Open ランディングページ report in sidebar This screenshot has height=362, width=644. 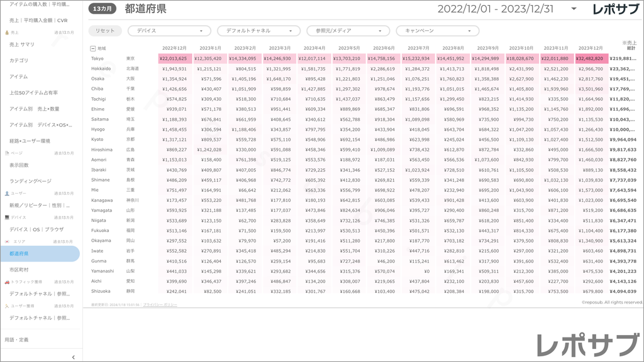(30, 181)
